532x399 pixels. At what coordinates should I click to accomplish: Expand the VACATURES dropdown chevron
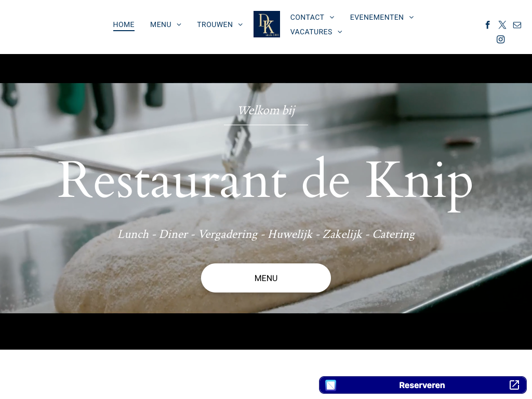340,32
